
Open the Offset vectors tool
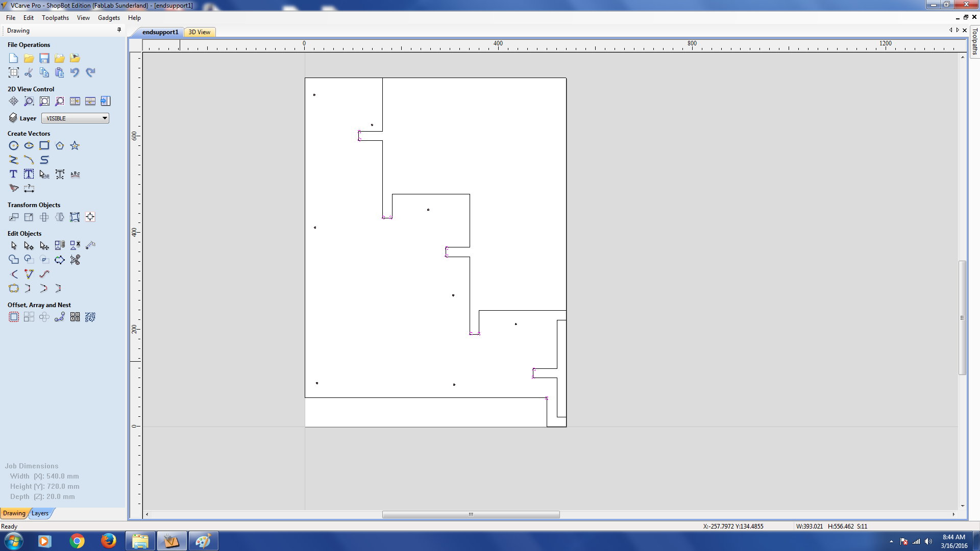click(x=14, y=317)
